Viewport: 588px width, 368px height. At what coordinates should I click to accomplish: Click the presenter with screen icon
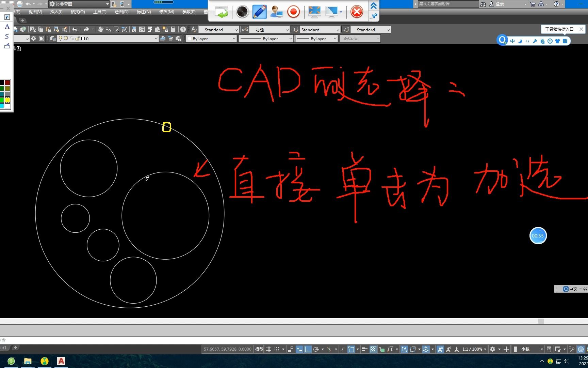pos(276,12)
